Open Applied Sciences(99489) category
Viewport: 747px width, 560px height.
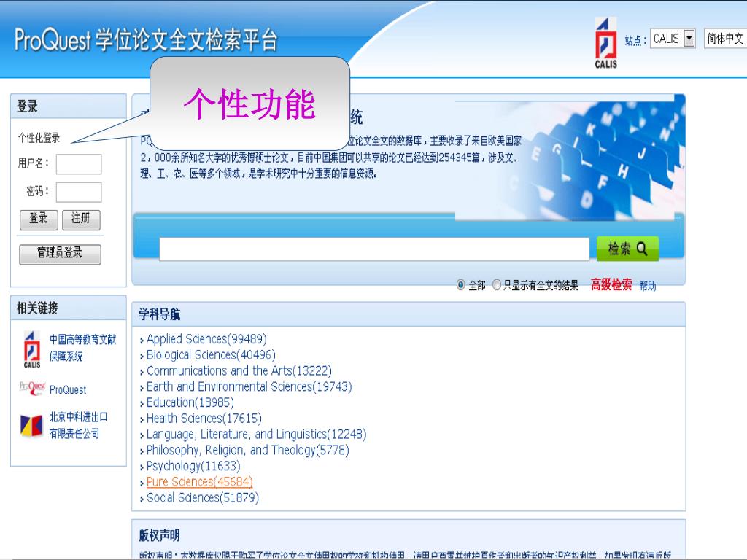[x=206, y=339]
